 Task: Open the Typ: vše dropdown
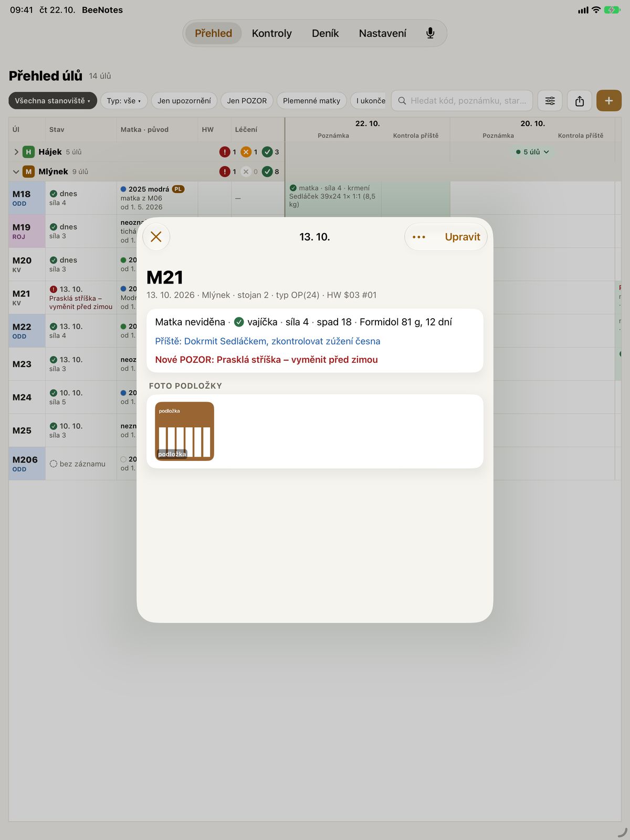click(x=123, y=101)
